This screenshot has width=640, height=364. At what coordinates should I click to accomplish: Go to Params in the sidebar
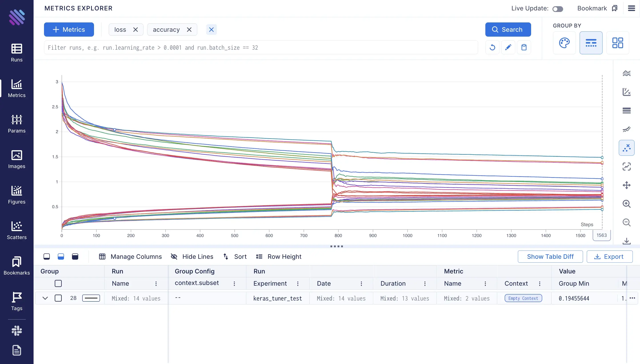click(x=16, y=124)
